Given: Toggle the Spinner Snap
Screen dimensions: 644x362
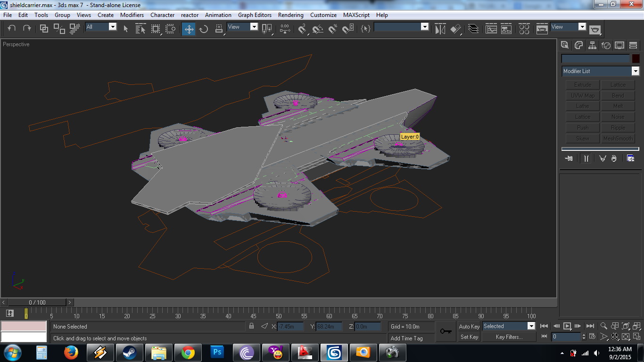Looking at the screenshot, I should [x=348, y=29].
